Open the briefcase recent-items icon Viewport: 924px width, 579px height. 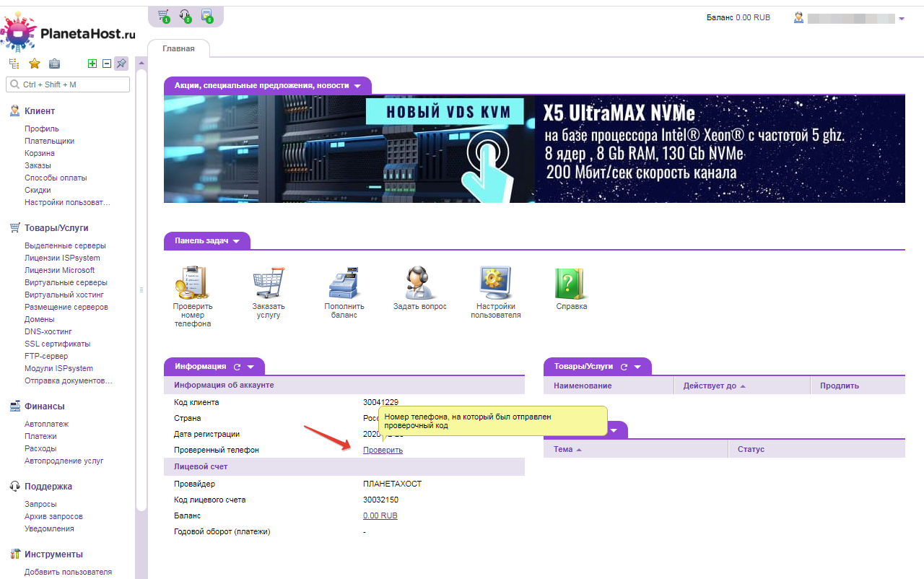tap(54, 64)
